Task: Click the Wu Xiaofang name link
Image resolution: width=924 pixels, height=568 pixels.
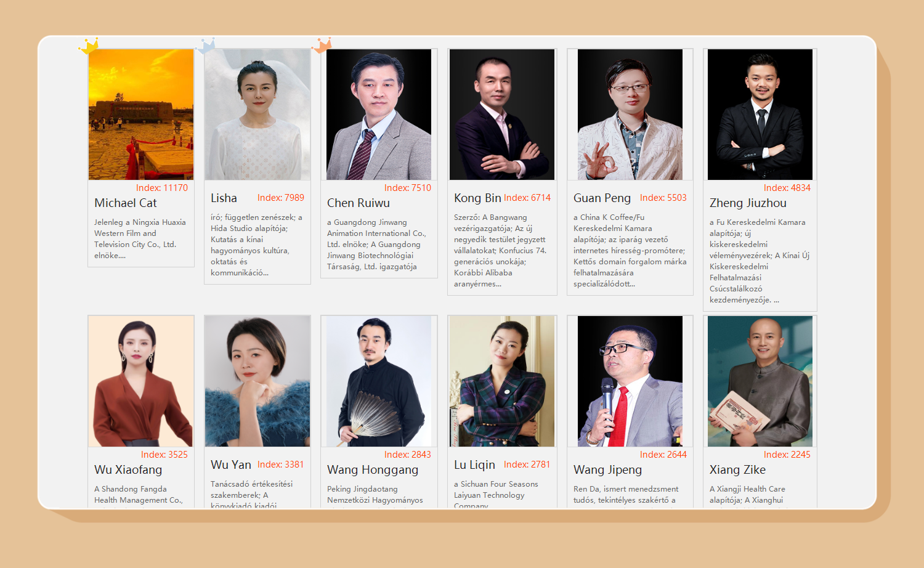Action: point(128,469)
